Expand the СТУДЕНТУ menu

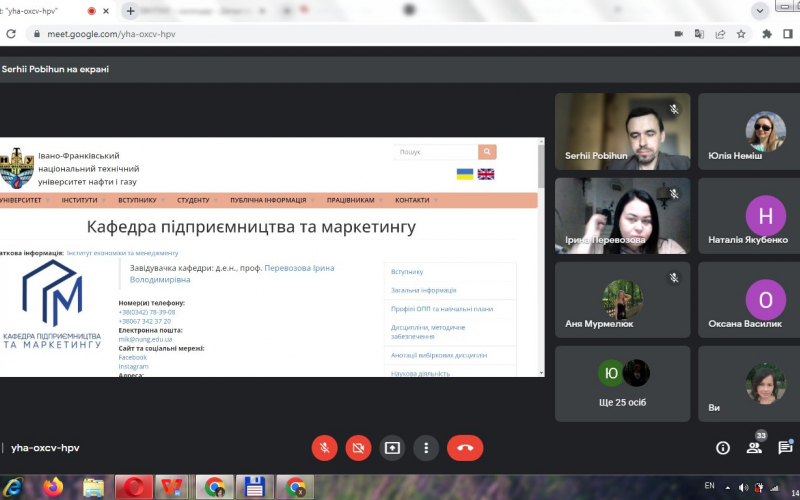coord(197,201)
